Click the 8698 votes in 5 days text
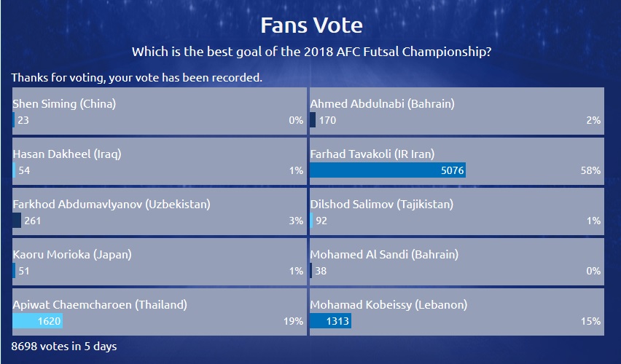This screenshot has width=621, height=364. pyautogui.click(x=64, y=347)
